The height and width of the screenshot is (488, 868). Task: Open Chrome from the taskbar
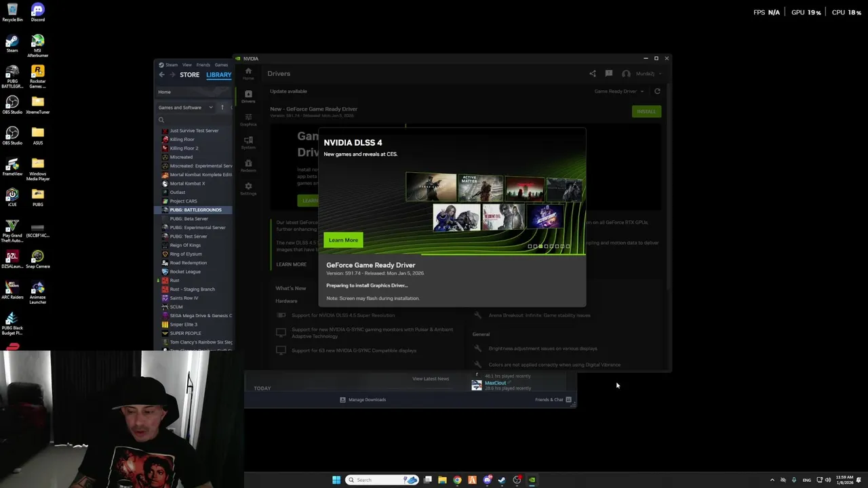(x=457, y=480)
